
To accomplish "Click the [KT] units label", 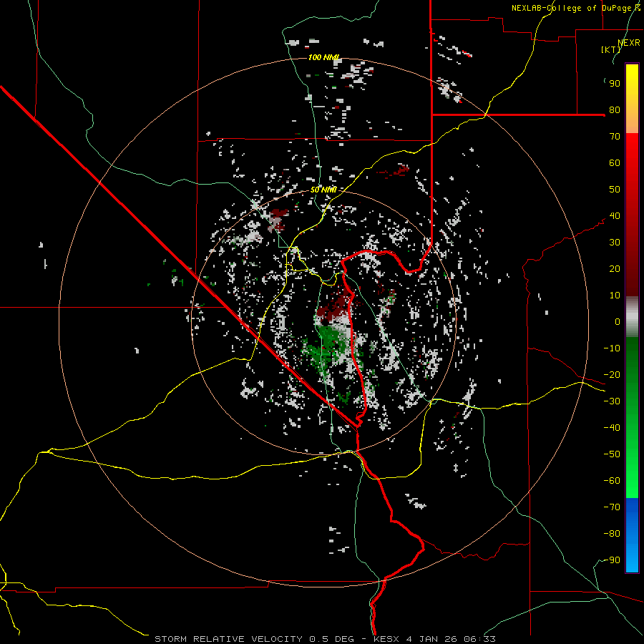I will (x=610, y=49).
